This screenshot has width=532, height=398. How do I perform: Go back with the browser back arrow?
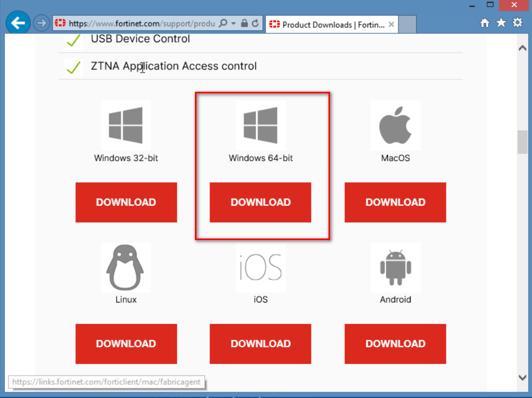tap(18, 23)
